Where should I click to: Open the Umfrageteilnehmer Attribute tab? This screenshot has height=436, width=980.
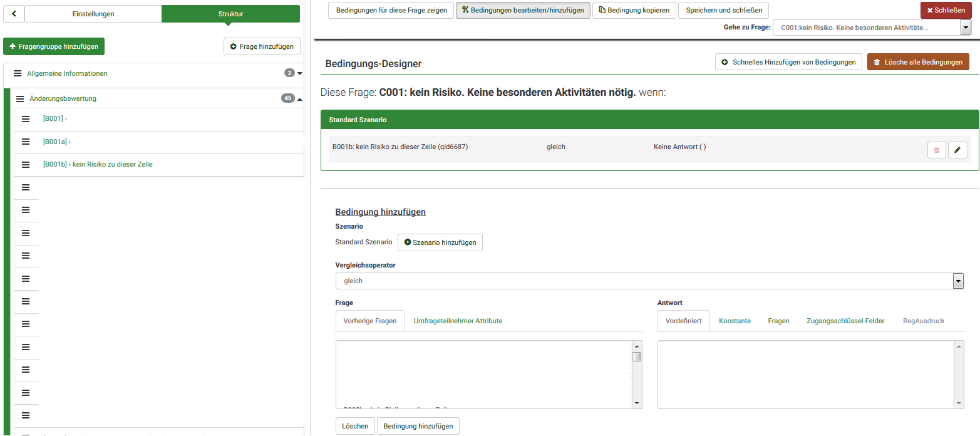click(x=458, y=321)
